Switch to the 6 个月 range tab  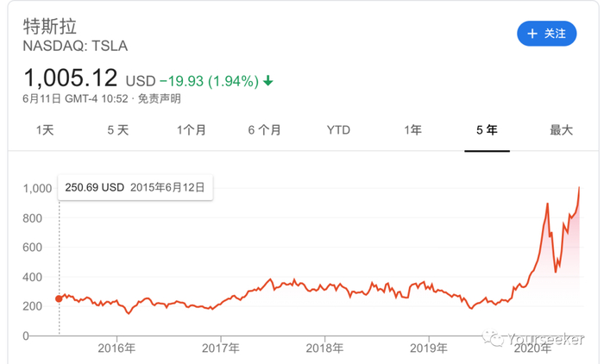265,130
